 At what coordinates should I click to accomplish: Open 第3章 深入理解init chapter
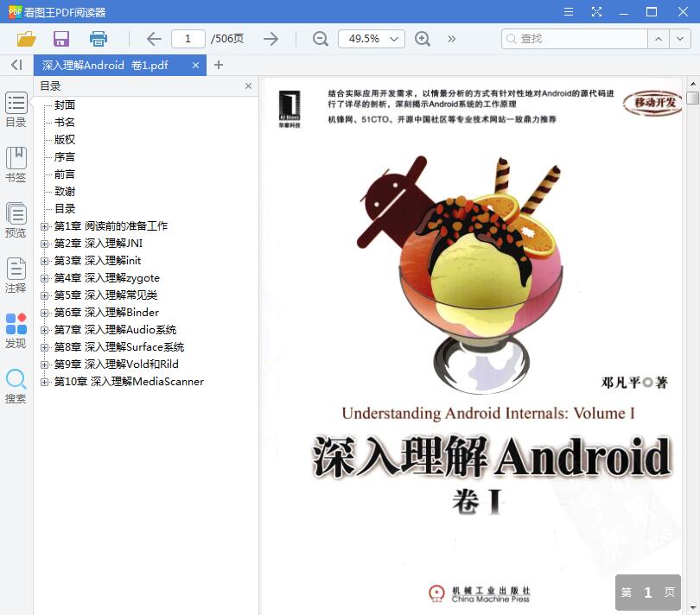click(98, 261)
